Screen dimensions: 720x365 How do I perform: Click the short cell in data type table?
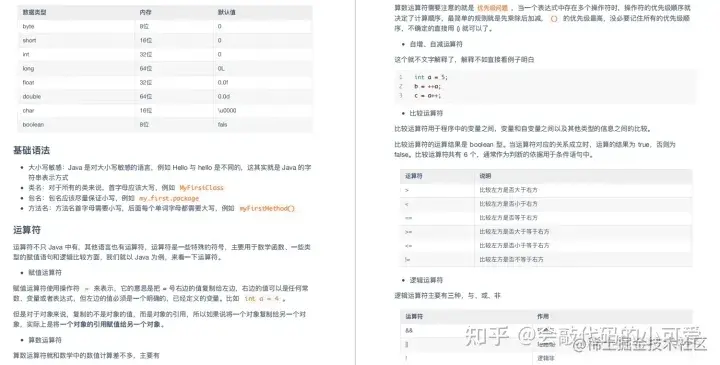(x=29, y=40)
